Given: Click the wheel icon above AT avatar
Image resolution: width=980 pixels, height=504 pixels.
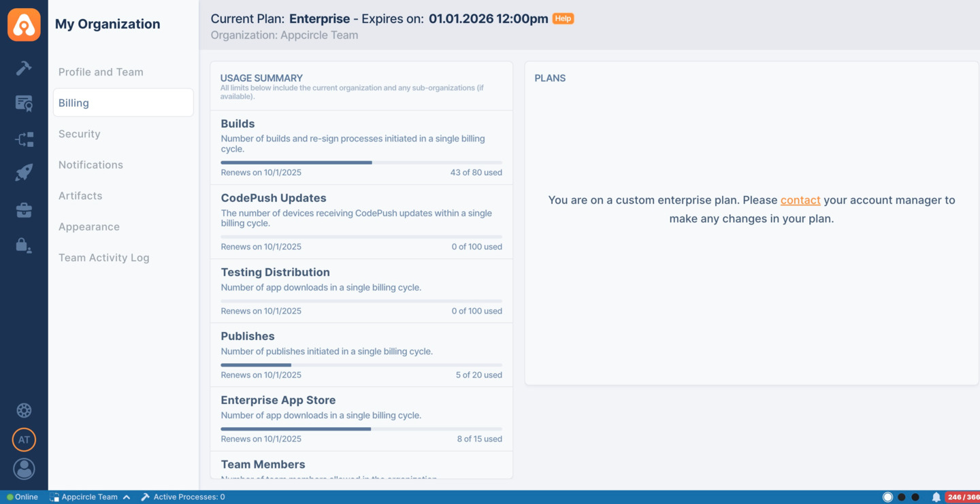Looking at the screenshot, I should tap(24, 410).
